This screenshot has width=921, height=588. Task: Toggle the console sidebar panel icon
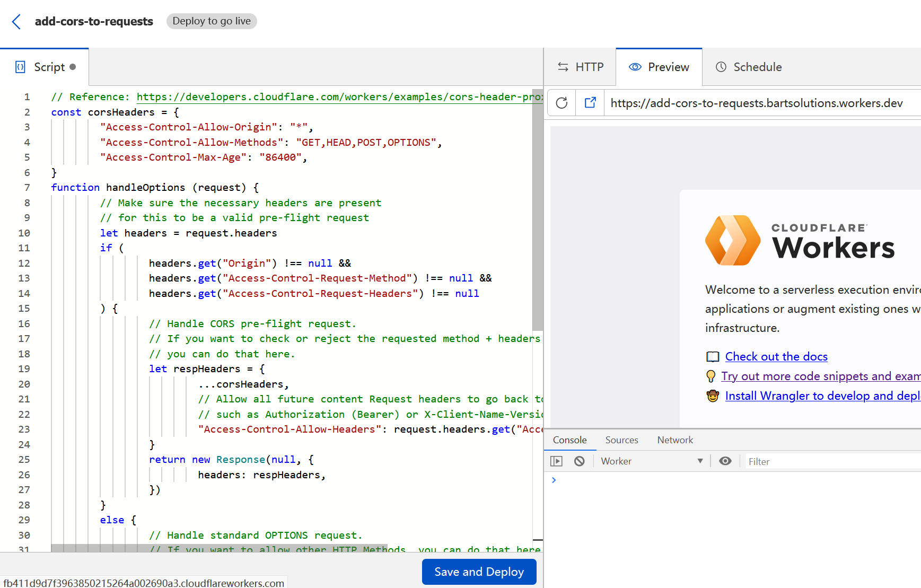click(556, 461)
